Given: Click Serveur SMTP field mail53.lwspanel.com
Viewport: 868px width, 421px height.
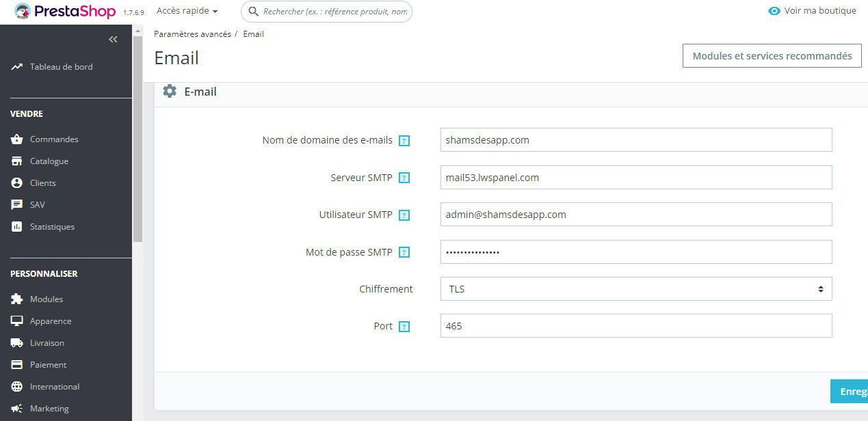Looking at the screenshot, I should coord(636,178).
